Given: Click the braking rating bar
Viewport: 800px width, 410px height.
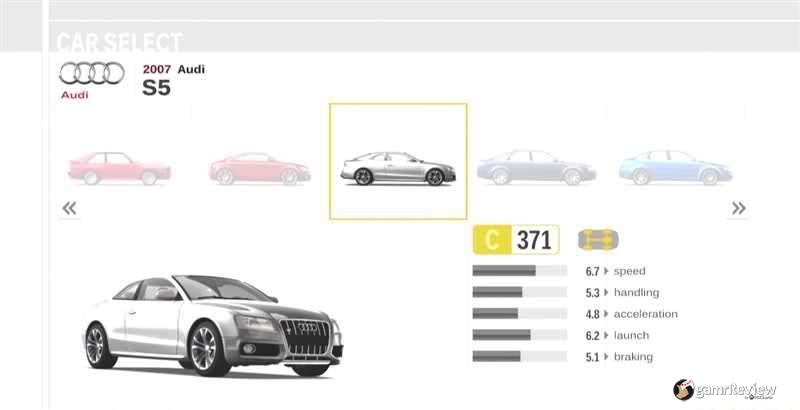Looking at the screenshot, I should click(519, 356).
